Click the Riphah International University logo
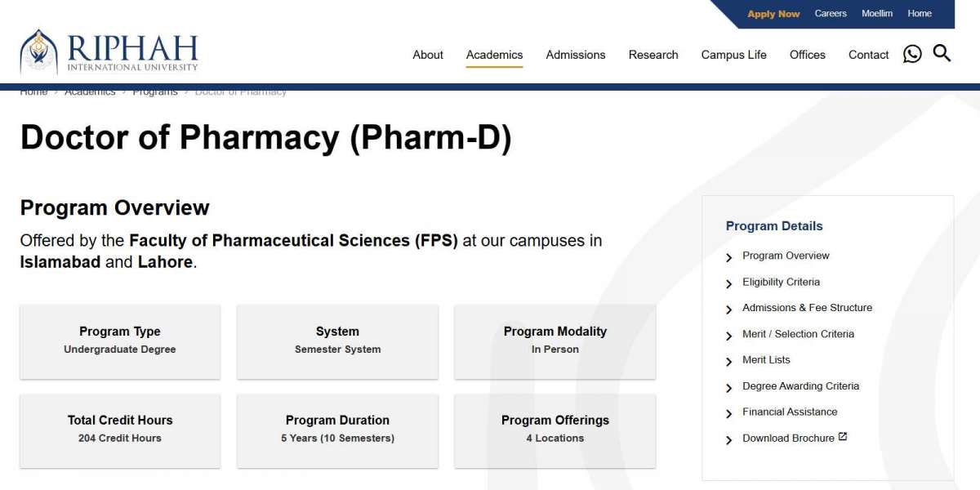The width and height of the screenshot is (980, 490). click(x=109, y=52)
